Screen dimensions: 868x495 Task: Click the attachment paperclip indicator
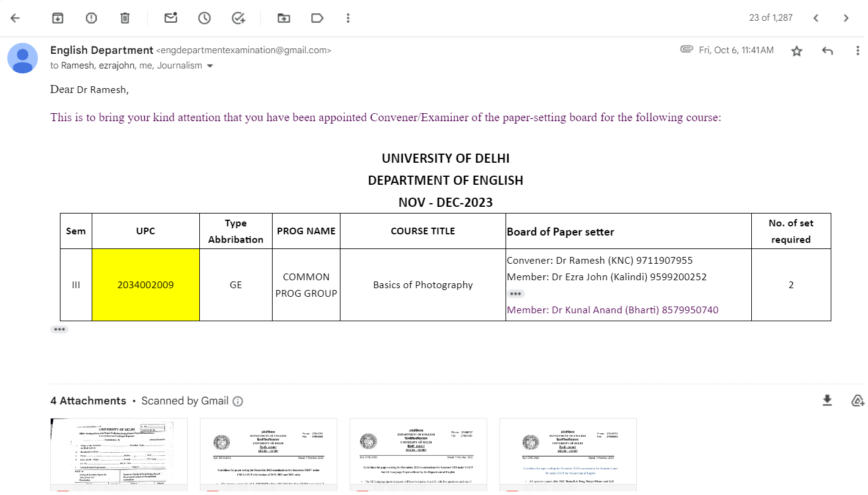point(686,49)
